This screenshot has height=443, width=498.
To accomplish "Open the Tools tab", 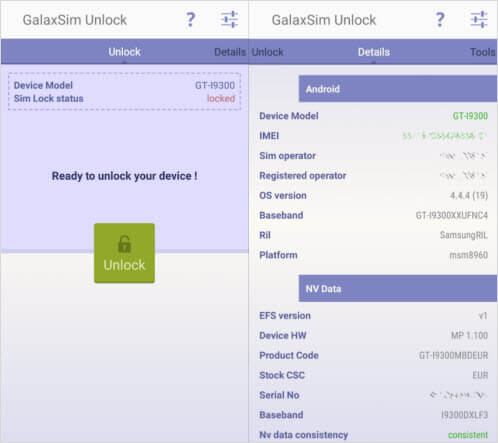I will pos(483,52).
